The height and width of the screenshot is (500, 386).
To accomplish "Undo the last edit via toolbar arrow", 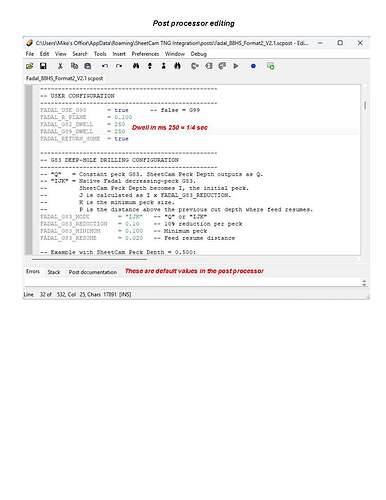I will click(105, 66).
